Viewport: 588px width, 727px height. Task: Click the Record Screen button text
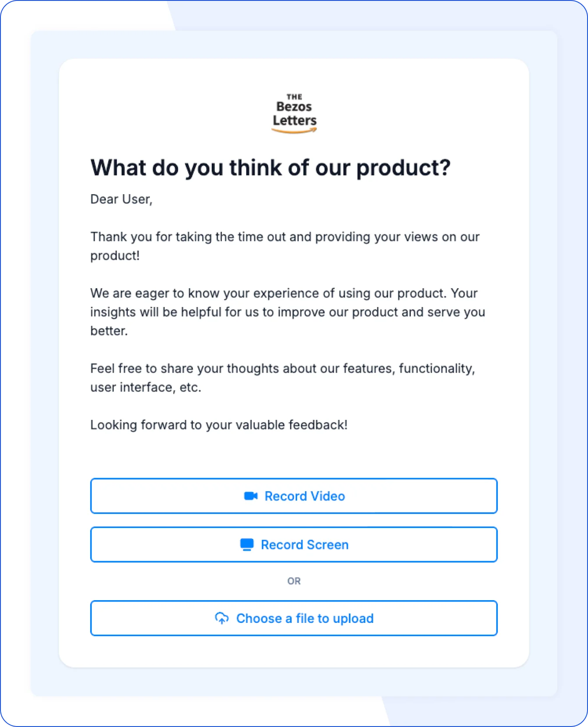[304, 544]
